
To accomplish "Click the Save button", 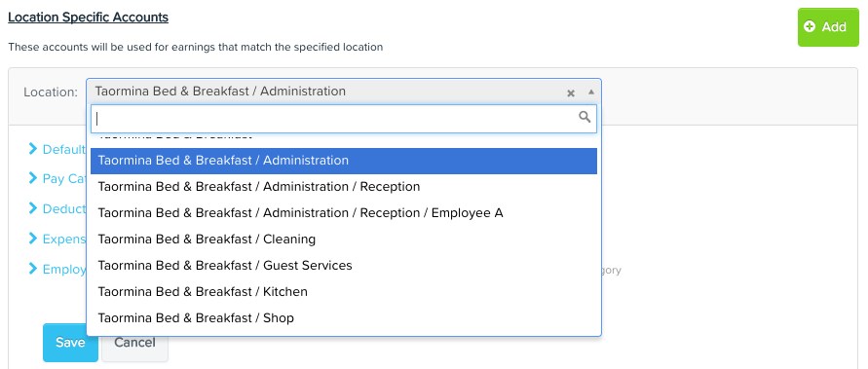I will [x=70, y=343].
